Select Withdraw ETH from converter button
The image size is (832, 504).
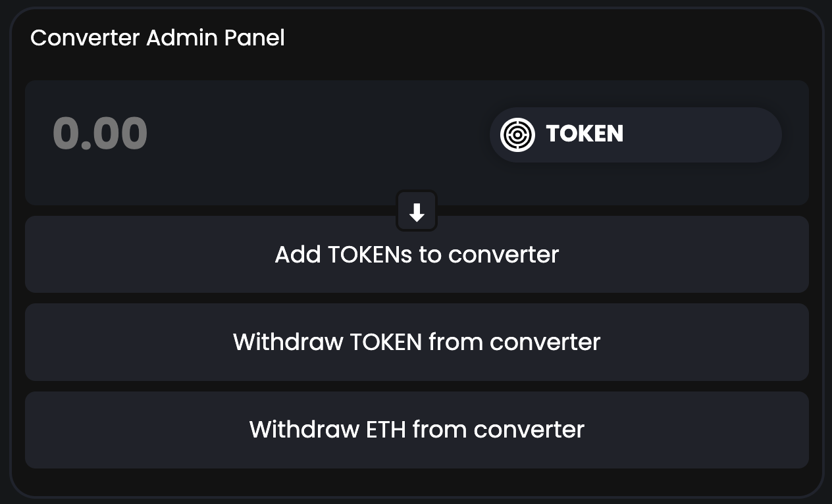[417, 430]
